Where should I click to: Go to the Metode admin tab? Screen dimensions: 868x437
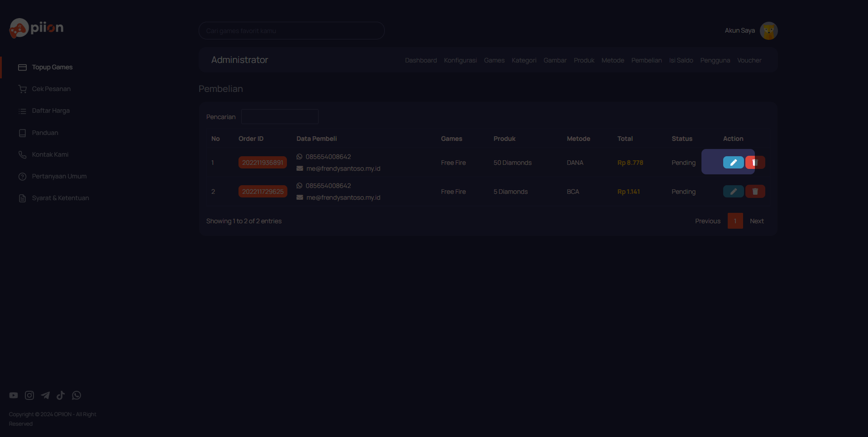click(613, 60)
